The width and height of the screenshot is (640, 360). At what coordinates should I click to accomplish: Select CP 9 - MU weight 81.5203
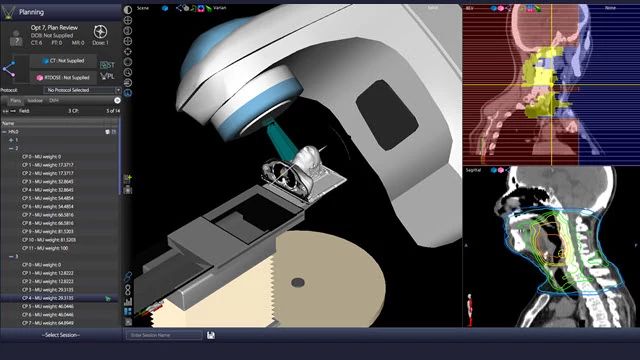point(48,231)
